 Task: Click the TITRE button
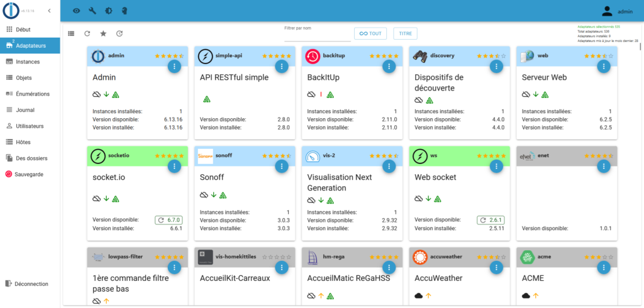(x=406, y=34)
